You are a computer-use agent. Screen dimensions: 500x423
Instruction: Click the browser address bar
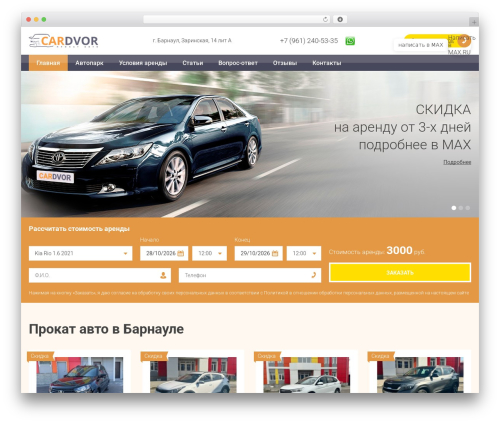click(x=237, y=20)
